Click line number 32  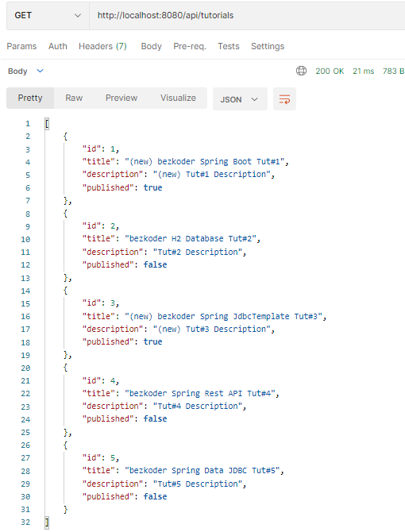tap(25, 522)
